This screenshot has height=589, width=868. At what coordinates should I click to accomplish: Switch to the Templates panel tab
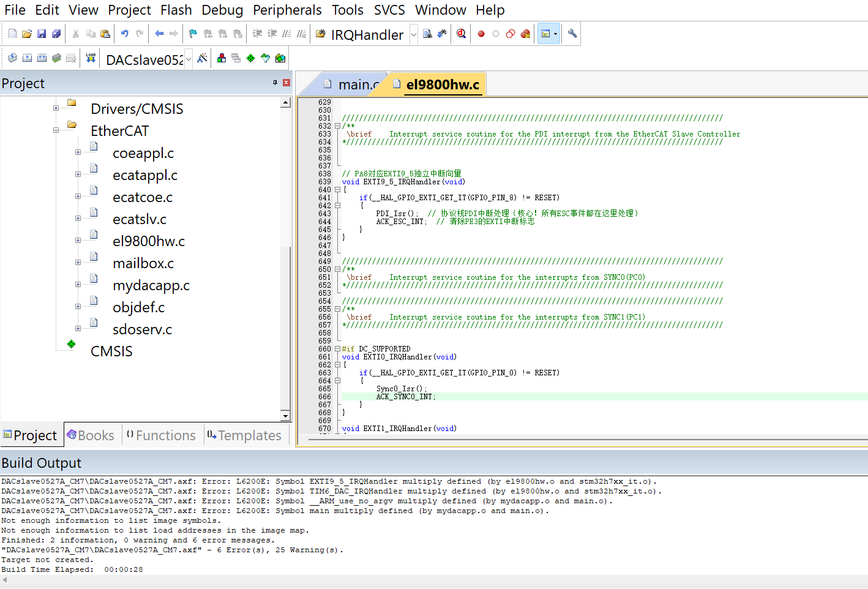244,435
